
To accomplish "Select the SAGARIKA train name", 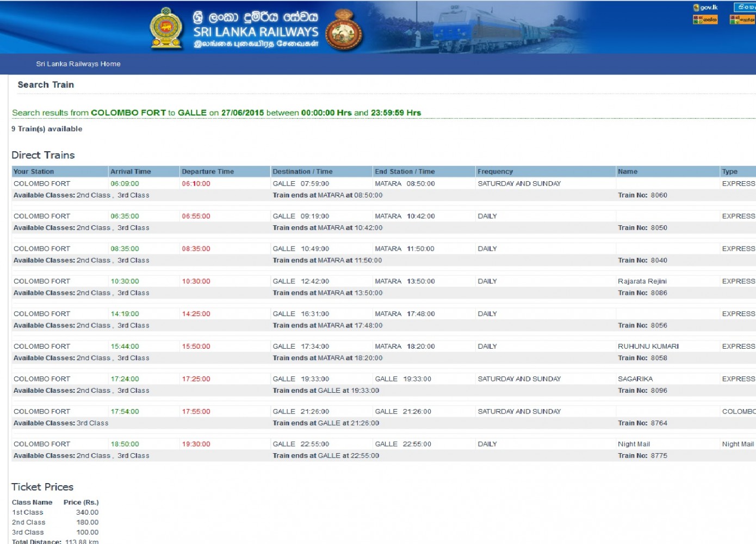I will click(x=635, y=379).
